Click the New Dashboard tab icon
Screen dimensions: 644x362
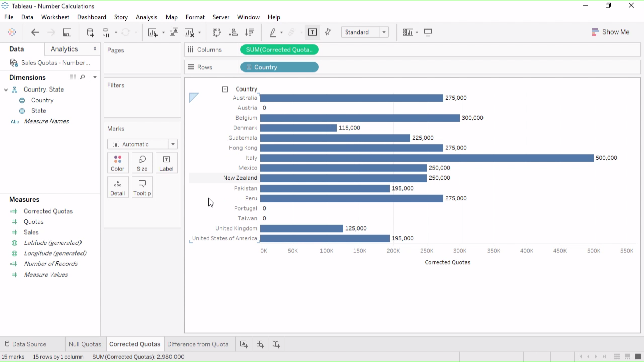click(260, 344)
